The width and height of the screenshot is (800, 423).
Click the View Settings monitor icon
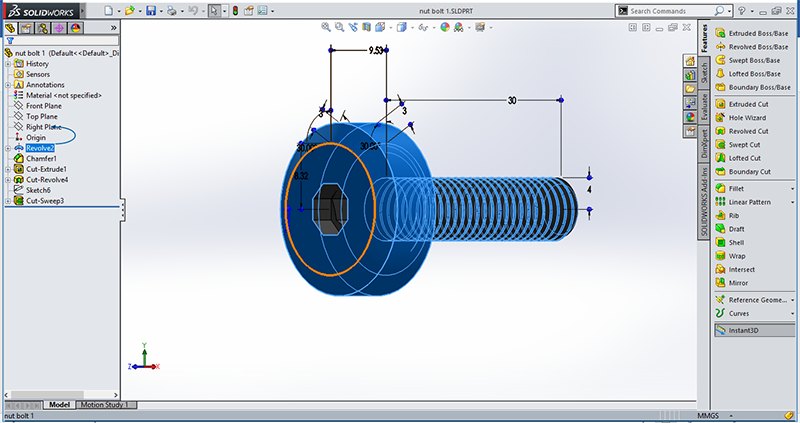pyautogui.click(x=480, y=27)
